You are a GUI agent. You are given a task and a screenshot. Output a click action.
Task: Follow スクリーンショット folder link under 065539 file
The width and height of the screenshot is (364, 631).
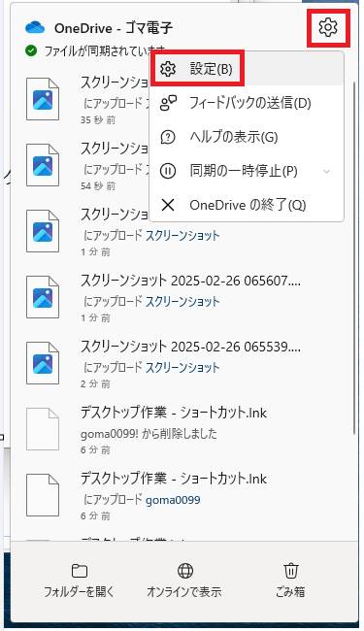tap(182, 367)
